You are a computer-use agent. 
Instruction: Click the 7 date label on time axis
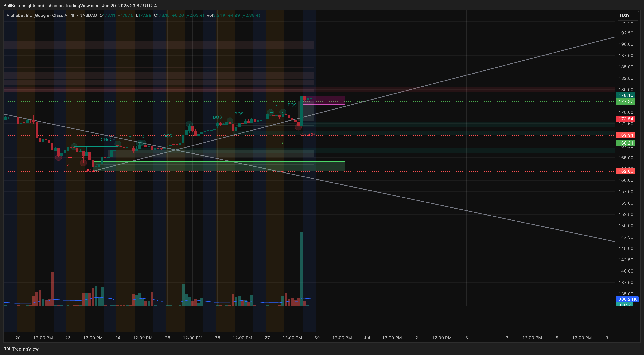pyautogui.click(x=507, y=338)
